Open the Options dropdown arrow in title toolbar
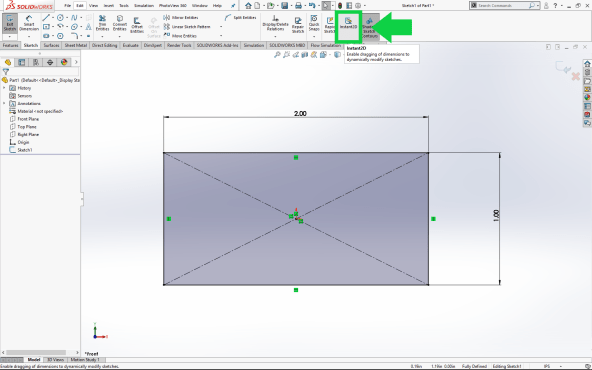Image resolution: width=592 pixels, height=370 pixels. pyautogui.click(x=365, y=6)
